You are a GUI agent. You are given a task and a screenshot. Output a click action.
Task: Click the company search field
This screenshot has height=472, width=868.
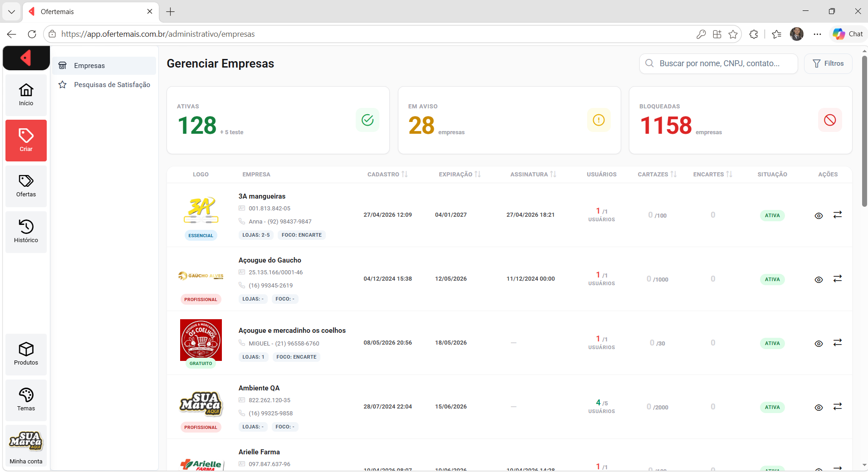tap(719, 63)
